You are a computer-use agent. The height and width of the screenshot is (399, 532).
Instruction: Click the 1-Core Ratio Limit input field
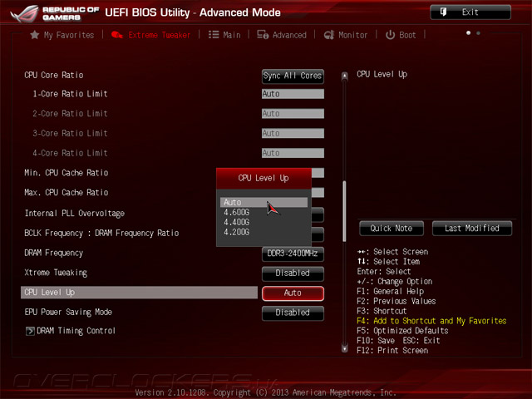point(293,94)
